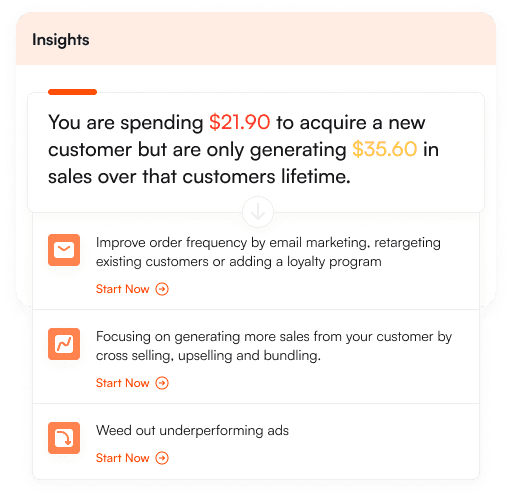
Task: Click Start Now under email marketing tip
Action: tap(122, 289)
